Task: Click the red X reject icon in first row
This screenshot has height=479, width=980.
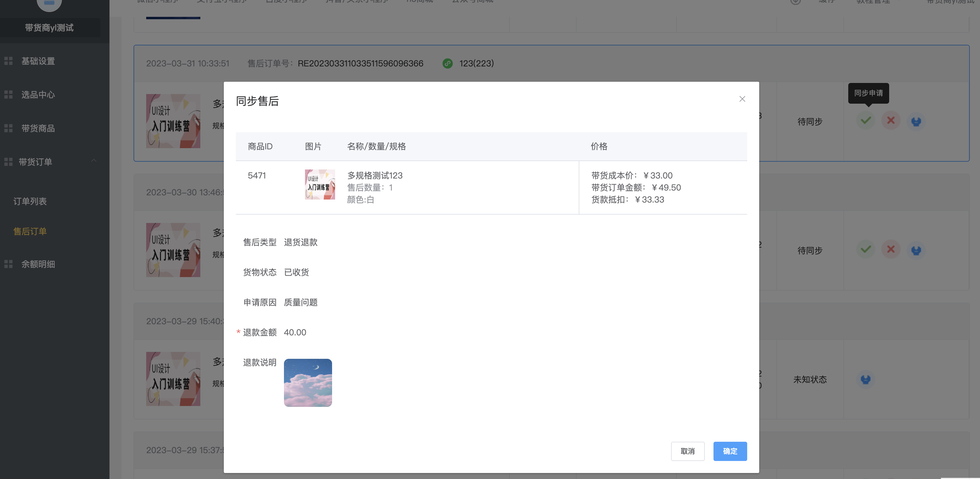Action: 891,121
